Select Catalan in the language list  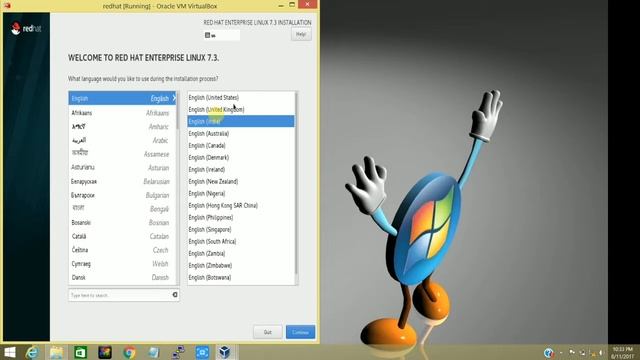coord(122,236)
